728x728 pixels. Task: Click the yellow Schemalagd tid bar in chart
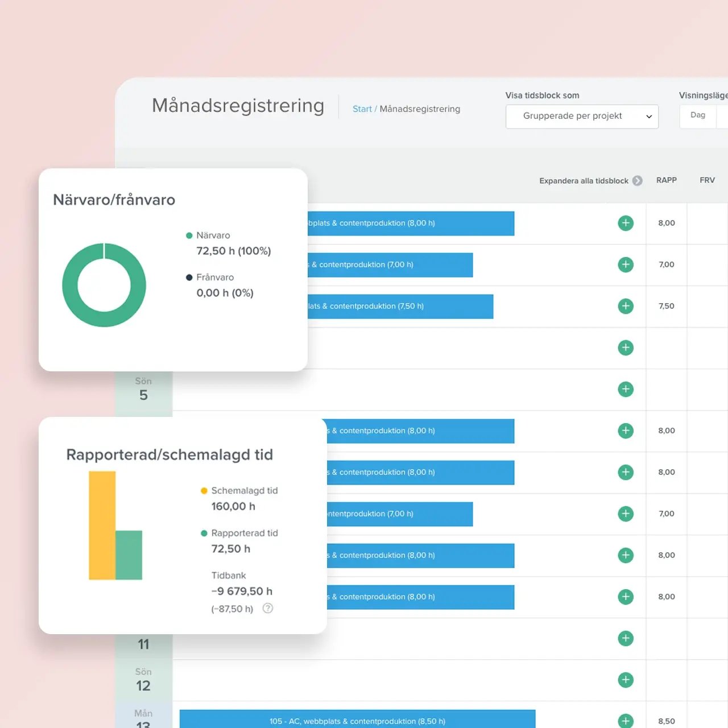pyautogui.click(x=102, y=524)
